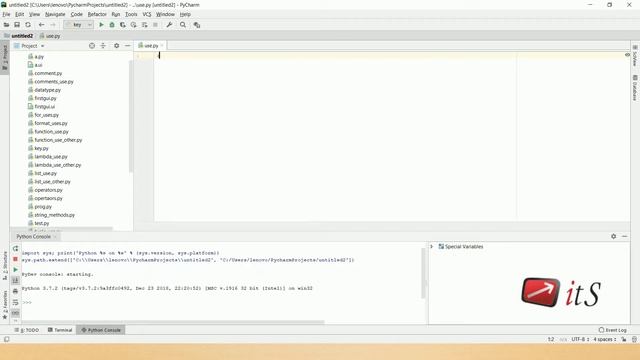Screen dimensions: 640x360
Task: Open the File menu
Action: pyautogui.click(x=6, y=14)
